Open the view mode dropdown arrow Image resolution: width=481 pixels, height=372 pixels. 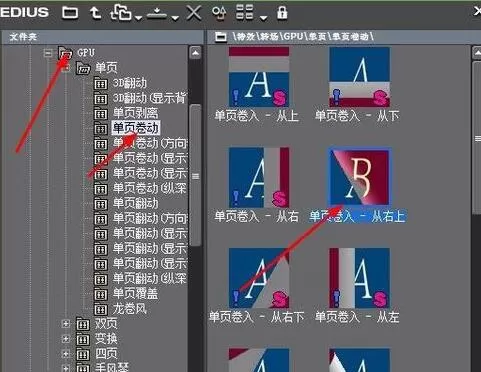263,17
